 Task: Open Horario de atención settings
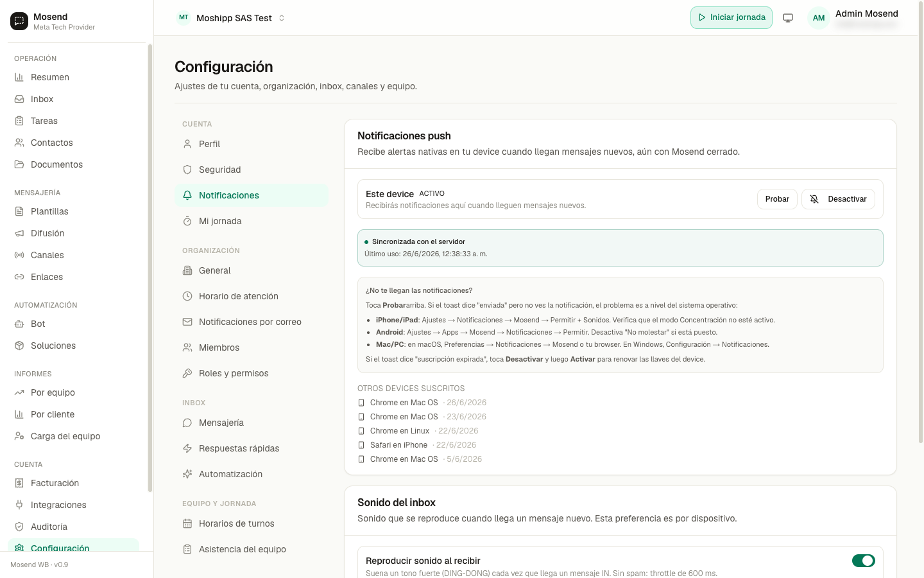tap(252, 296)
